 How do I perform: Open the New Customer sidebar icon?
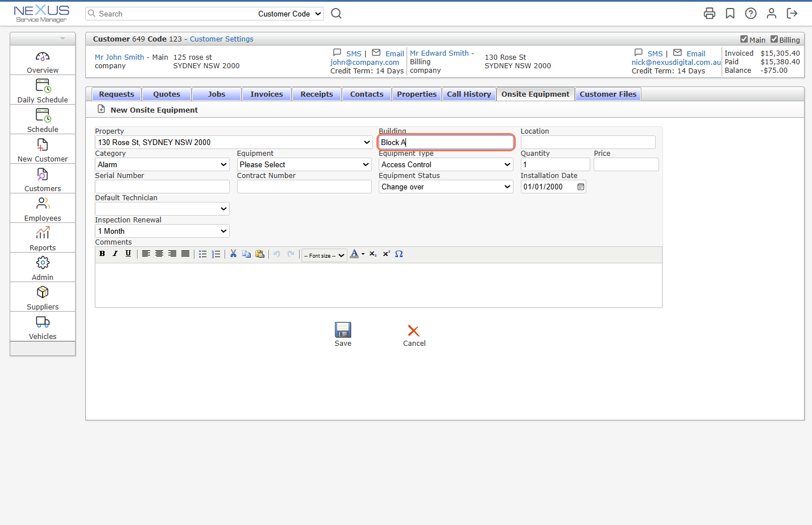(43, 145)
